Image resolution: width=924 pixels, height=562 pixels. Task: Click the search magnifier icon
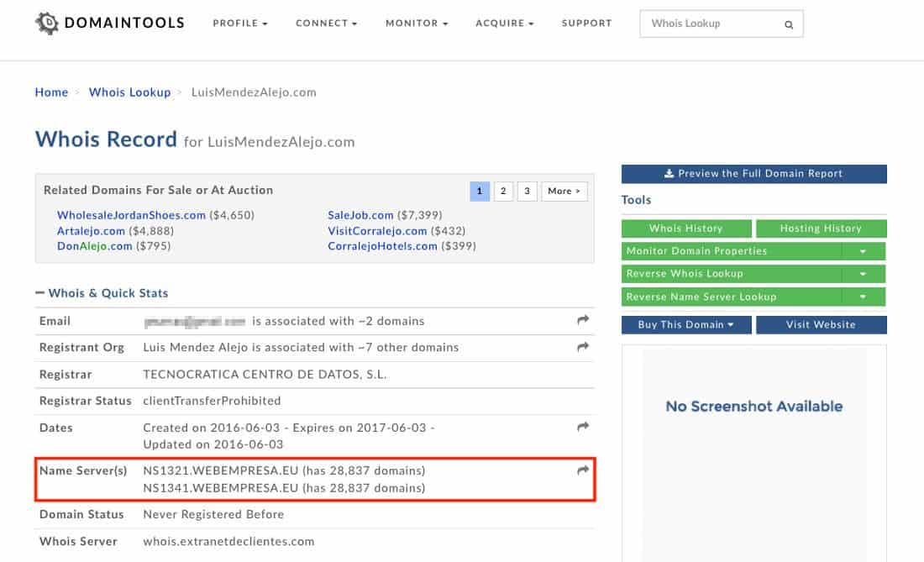789,24
